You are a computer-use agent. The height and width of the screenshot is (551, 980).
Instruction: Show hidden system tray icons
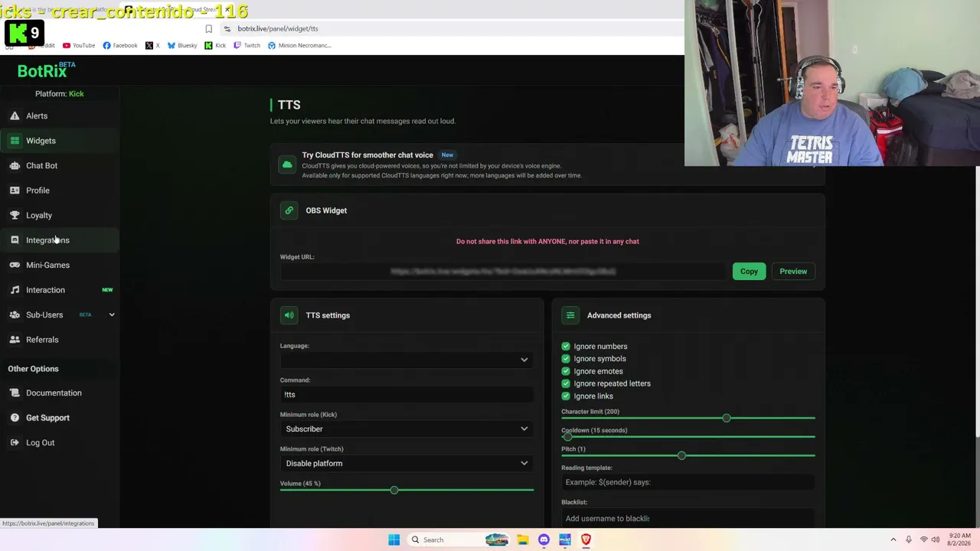(x=893, y=540)
